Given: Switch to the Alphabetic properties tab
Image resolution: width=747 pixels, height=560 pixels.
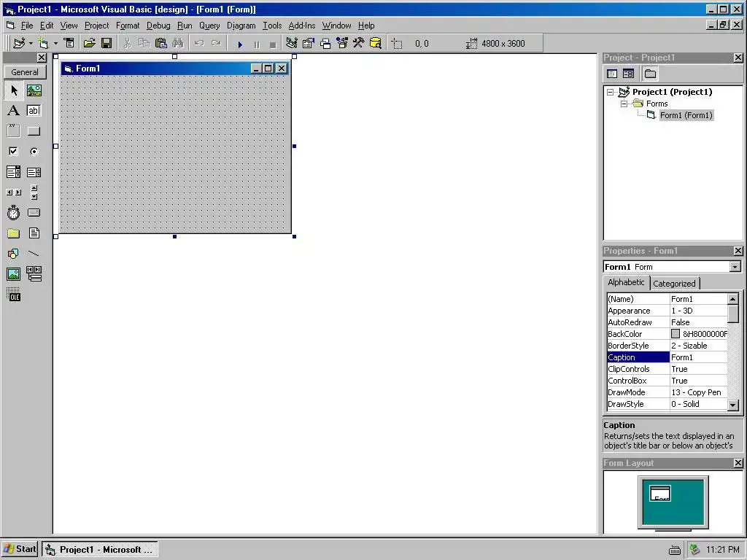Looking at the screenshot, I should point(626,282).
